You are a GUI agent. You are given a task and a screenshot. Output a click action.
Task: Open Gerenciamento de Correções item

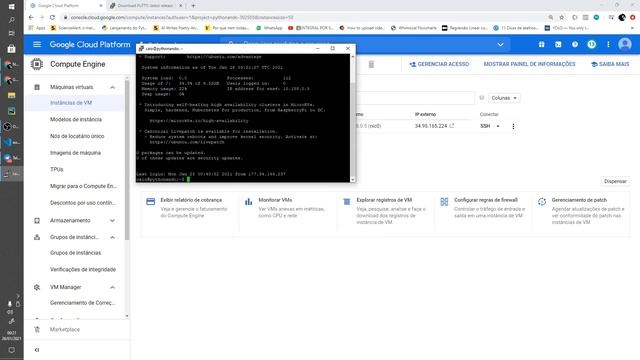pyautogui.click(x=82, y=303)
